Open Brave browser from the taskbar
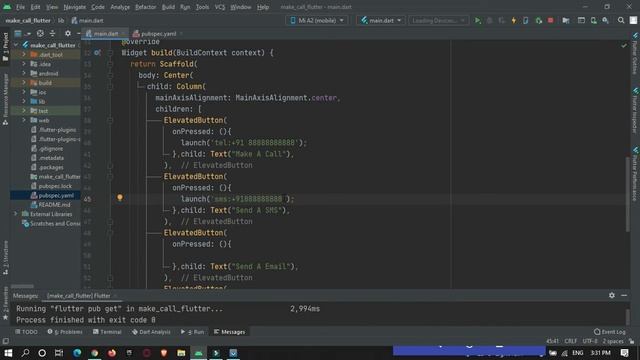Viewport: 640px width, 360px height. click(164, 353)
